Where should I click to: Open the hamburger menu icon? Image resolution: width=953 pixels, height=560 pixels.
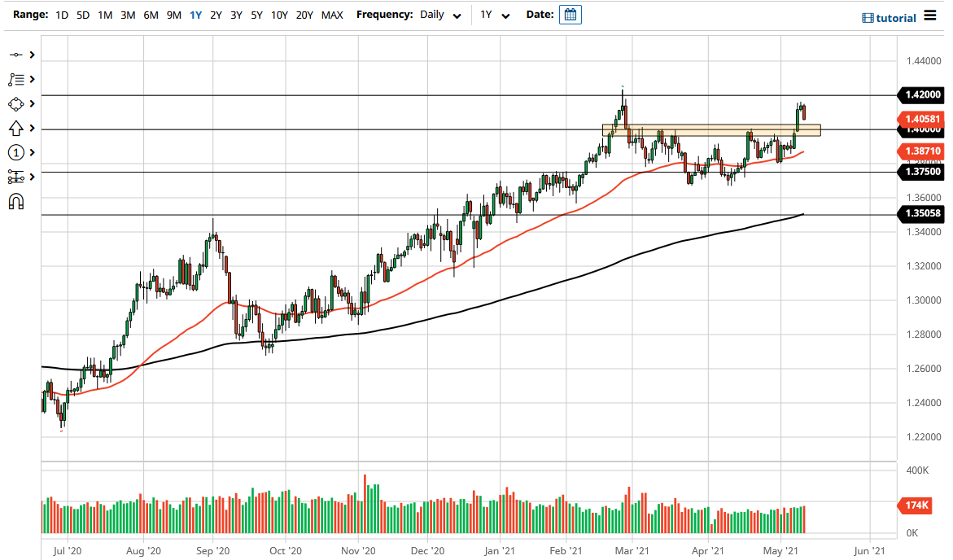point(930,15)
